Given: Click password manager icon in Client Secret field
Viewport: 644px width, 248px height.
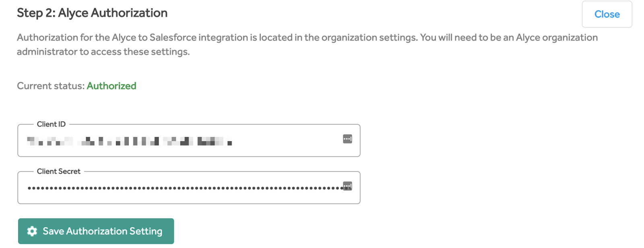Looking at the screenshot, I should tap(347, 186).
